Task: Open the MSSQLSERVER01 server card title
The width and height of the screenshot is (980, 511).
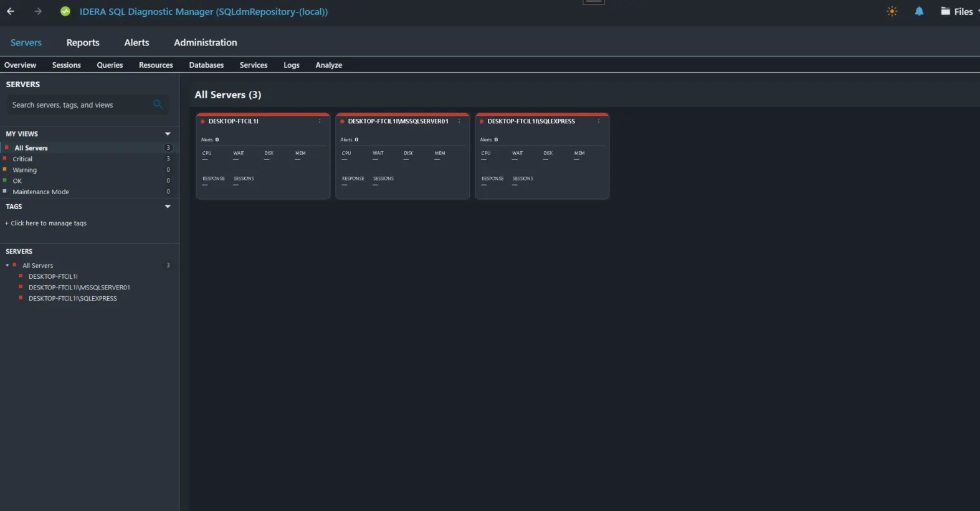Action: coord(398,121)
